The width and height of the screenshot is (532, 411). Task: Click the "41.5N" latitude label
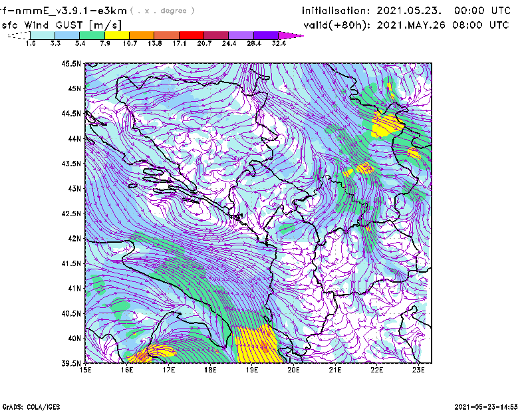(x=71, y=263)
